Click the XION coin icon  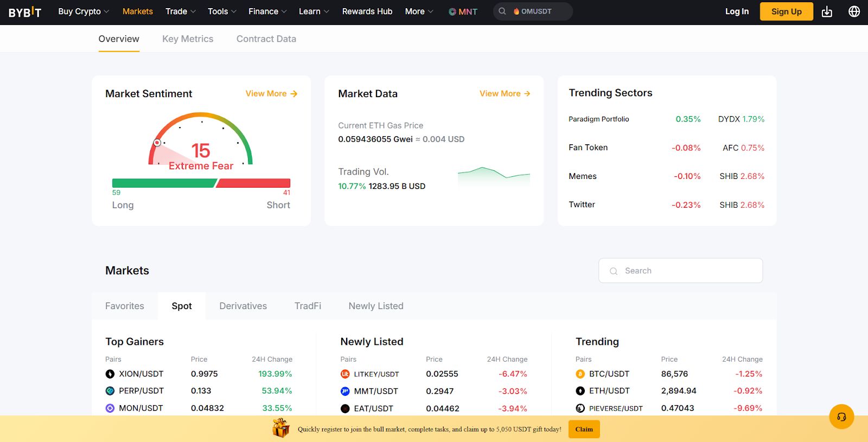[110, 374]
